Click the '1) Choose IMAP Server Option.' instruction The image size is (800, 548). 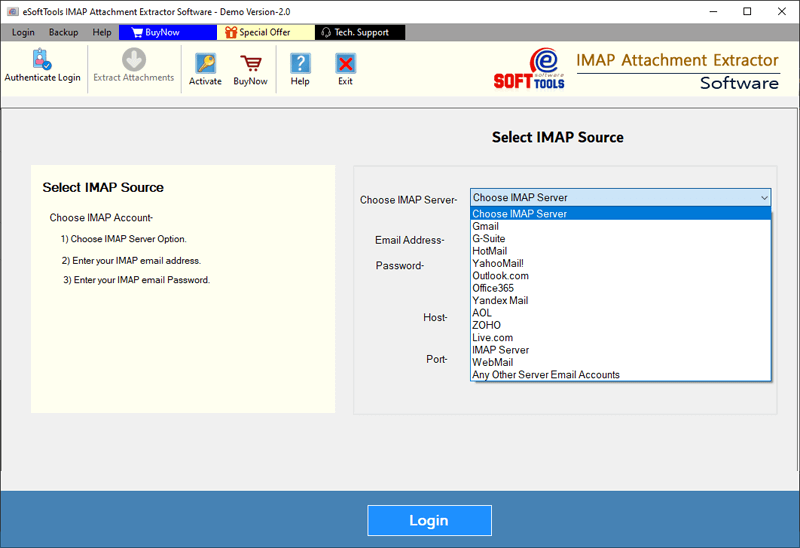click(123, 239)
